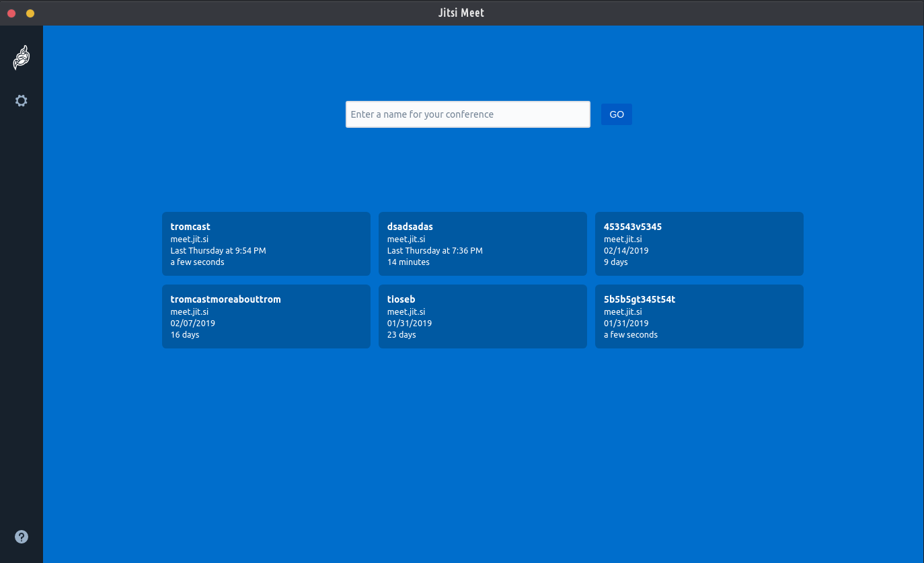Image resolution: width=924 pixels, height=563 pixels.
Task: Click the "Last Thursday at 9:54 PM" timestamp
Action: [218, 251]
